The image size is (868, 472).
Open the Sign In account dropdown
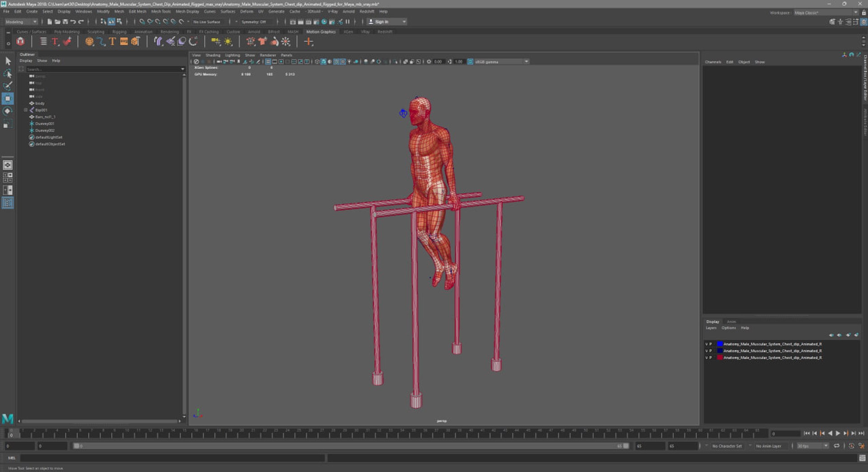point(387,22)
